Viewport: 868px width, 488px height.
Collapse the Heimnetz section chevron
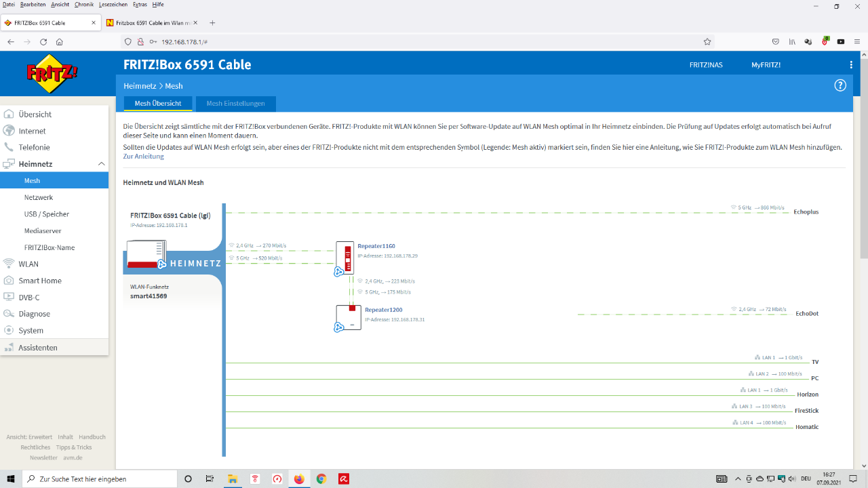click(x=101, y=164)
